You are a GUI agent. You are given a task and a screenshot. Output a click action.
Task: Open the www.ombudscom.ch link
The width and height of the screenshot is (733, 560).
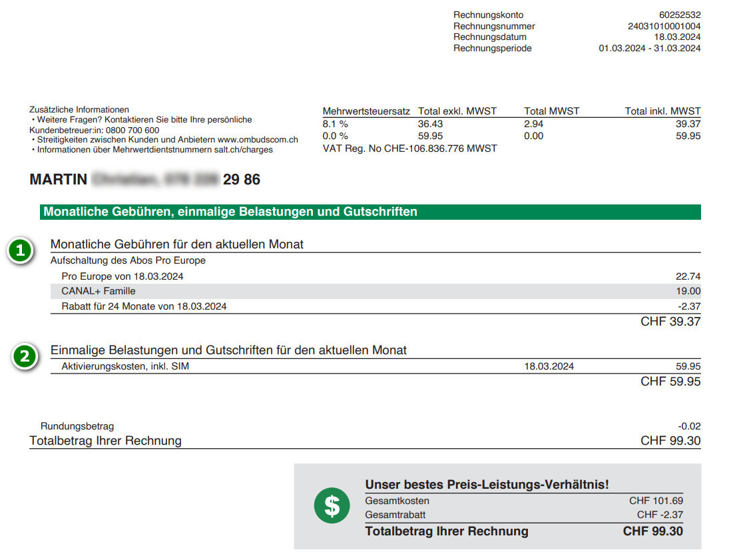pos(258,140)
